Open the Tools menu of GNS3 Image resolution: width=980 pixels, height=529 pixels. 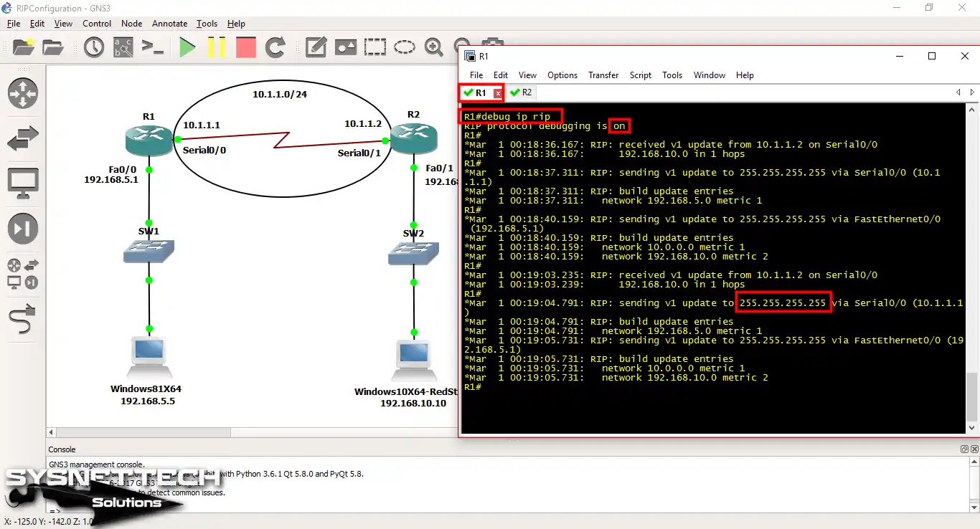207,23
